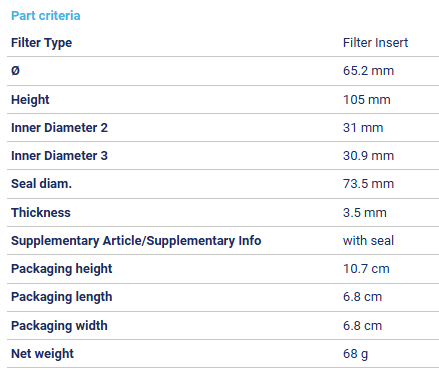
Task: Click the 65.2 mm diameter value
Action: tap(368, 71)
